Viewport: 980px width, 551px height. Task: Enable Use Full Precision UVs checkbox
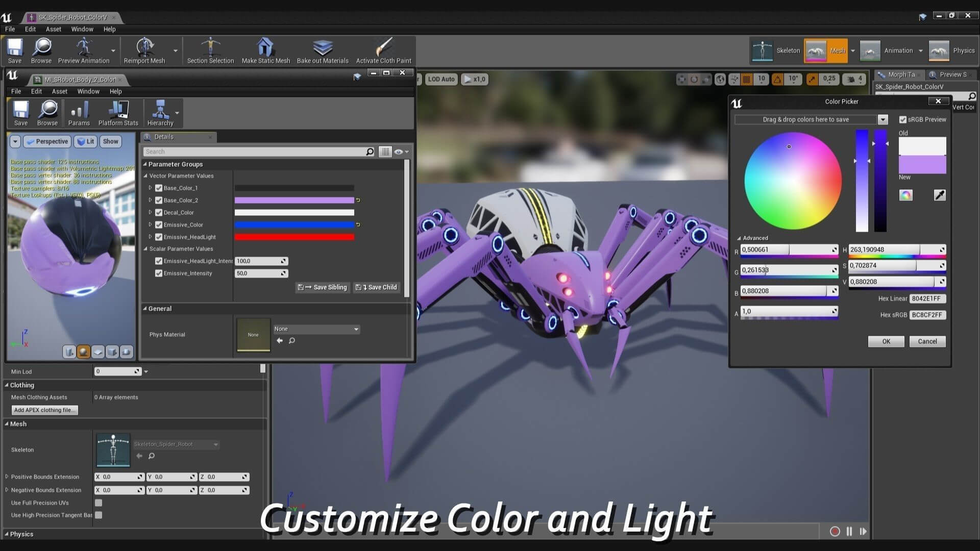(99, 503)
